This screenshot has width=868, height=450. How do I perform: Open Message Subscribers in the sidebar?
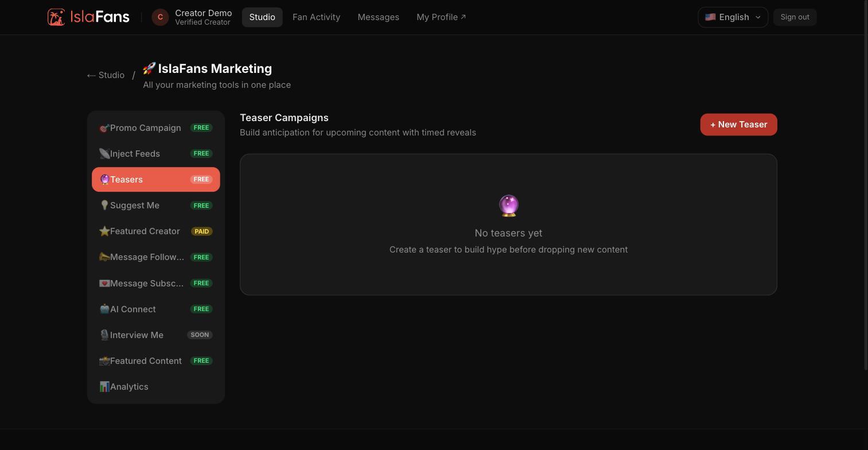coord(156,284)
